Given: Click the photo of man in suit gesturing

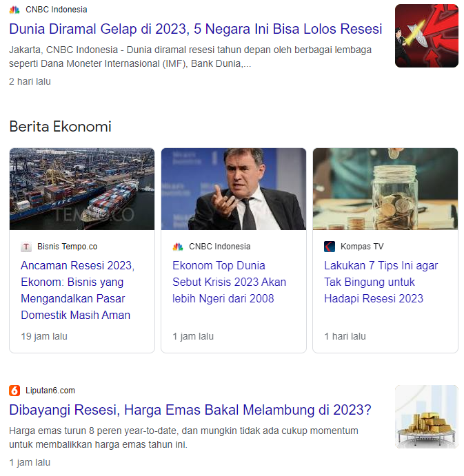Looking at the screenshot, I should click(x=233, y=189).
